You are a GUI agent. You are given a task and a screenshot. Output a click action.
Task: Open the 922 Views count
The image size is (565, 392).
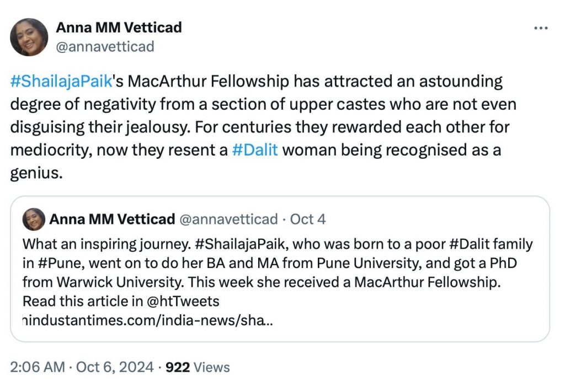coord(198,367)
